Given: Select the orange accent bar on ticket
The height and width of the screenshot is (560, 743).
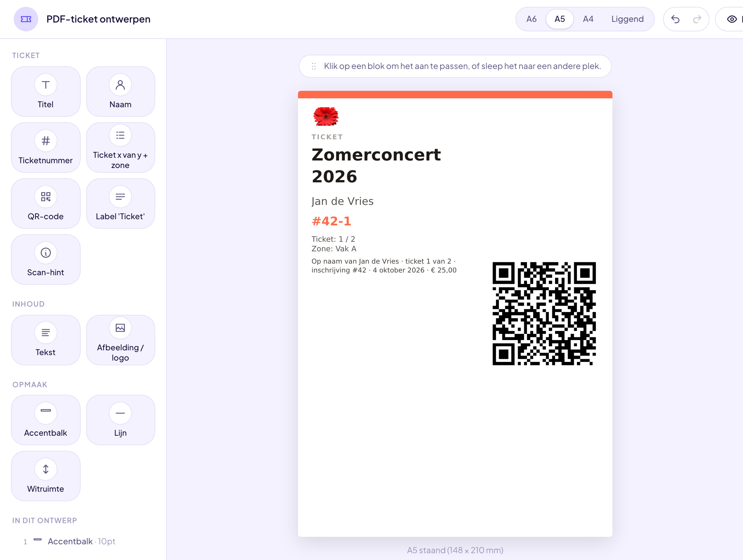Looking at the screenshot, I should [455, 95].
